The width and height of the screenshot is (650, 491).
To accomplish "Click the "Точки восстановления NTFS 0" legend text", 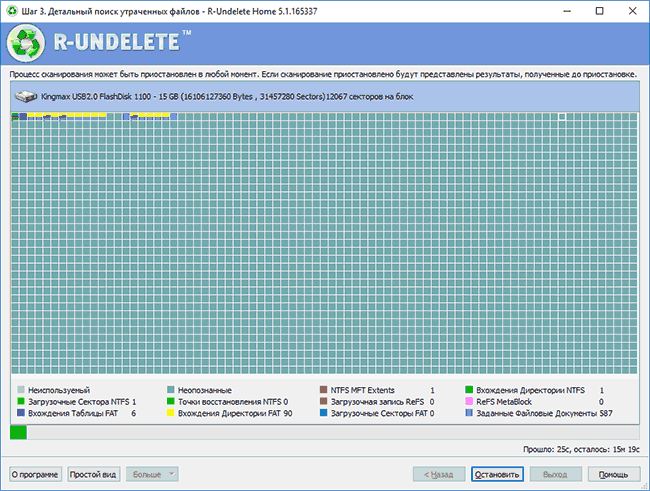I will 233,401.
